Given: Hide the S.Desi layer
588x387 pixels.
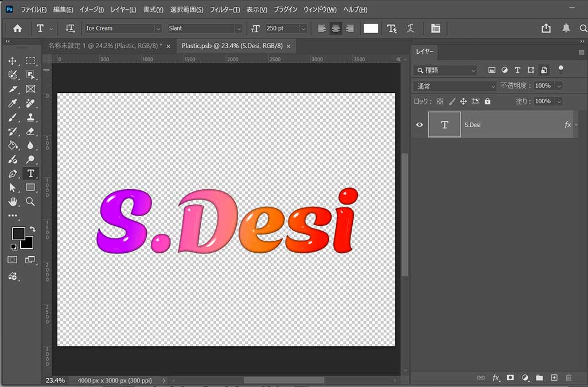Looking at the screenshot, I should coord(419,124).
